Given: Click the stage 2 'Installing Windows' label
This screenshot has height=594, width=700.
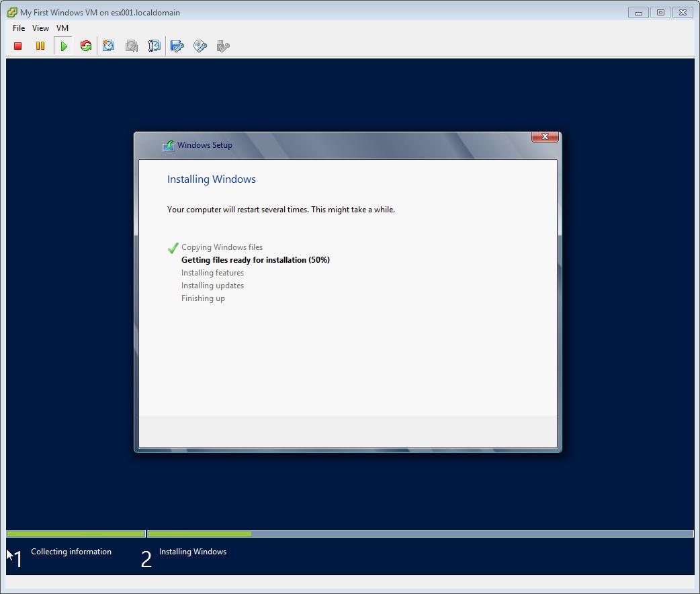Looking at the screenshot, I should coord(193,552).
